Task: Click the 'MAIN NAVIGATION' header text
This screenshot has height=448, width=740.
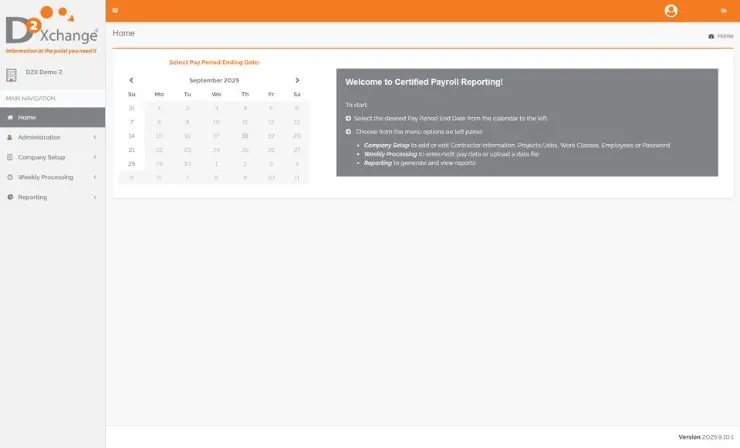Action: (x=30, y=98)
